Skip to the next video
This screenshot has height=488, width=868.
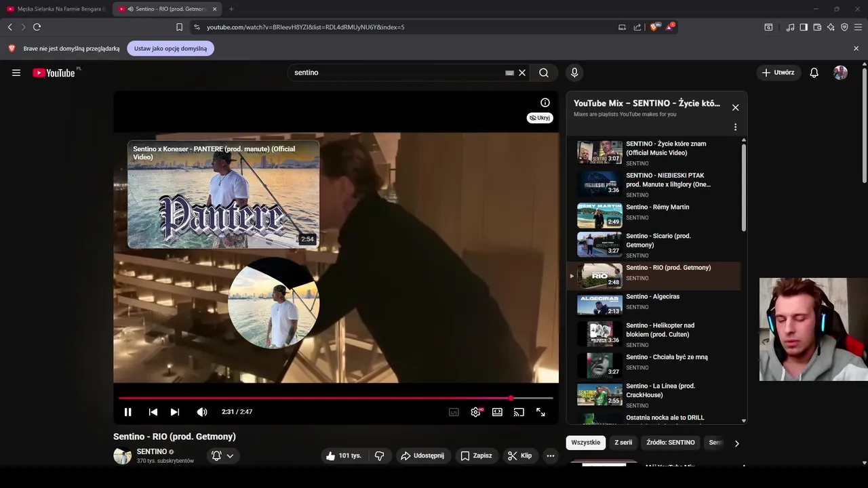(x=175, y=412)
